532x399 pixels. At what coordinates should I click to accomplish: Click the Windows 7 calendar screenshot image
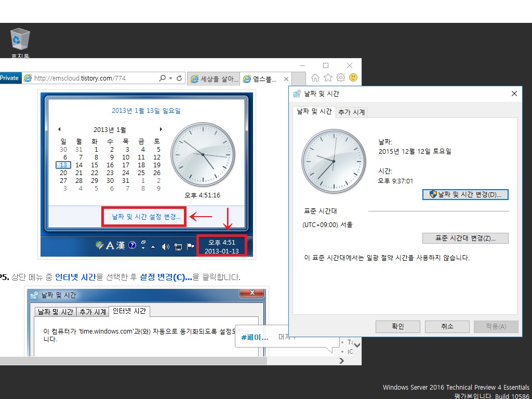(147, 175)
